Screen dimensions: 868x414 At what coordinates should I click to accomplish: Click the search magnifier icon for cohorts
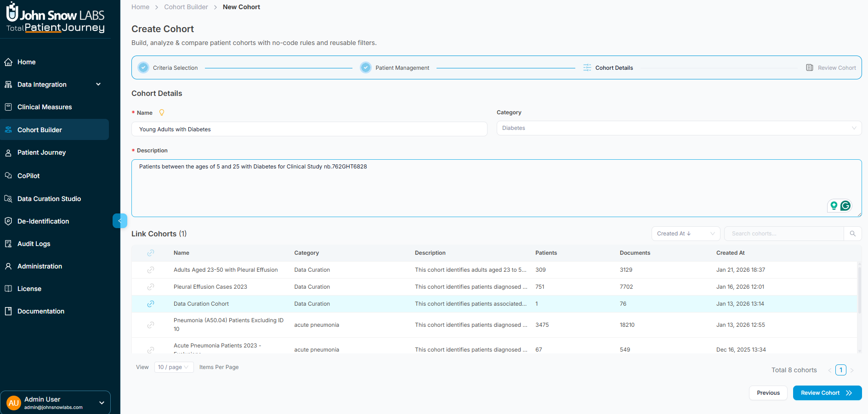[x=852, y=234]
